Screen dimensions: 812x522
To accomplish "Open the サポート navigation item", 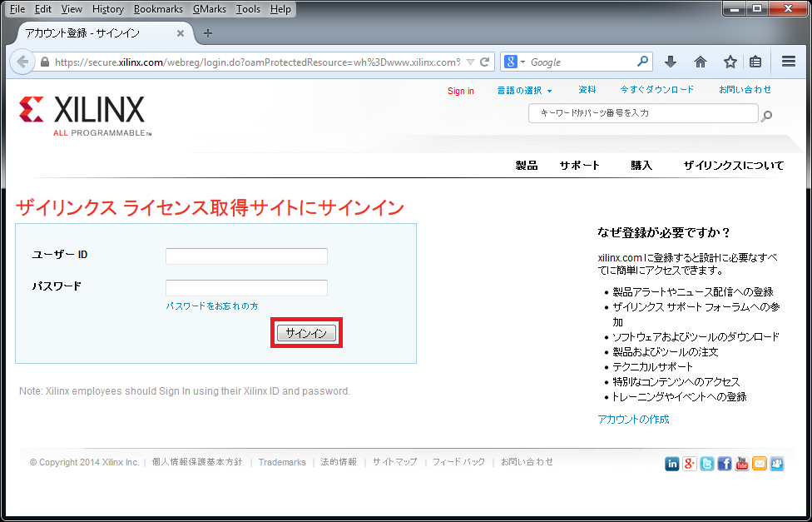I will pos(580,166).
